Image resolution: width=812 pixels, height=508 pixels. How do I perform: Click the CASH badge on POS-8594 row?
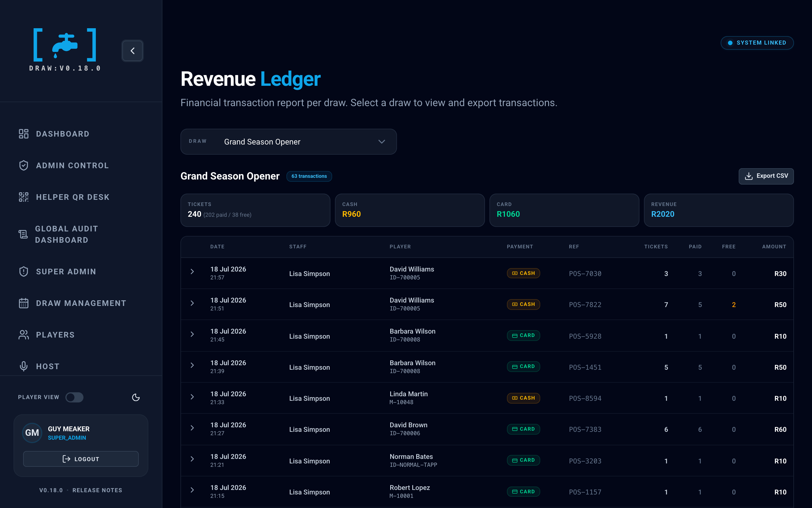click(x=524, y=398)
